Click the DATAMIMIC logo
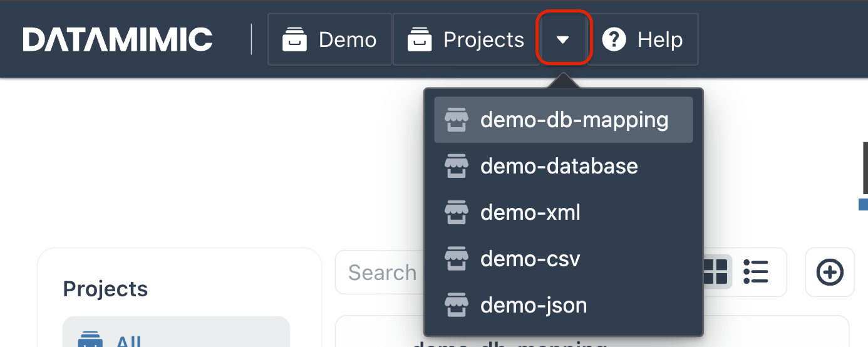 tap(118, 39)
